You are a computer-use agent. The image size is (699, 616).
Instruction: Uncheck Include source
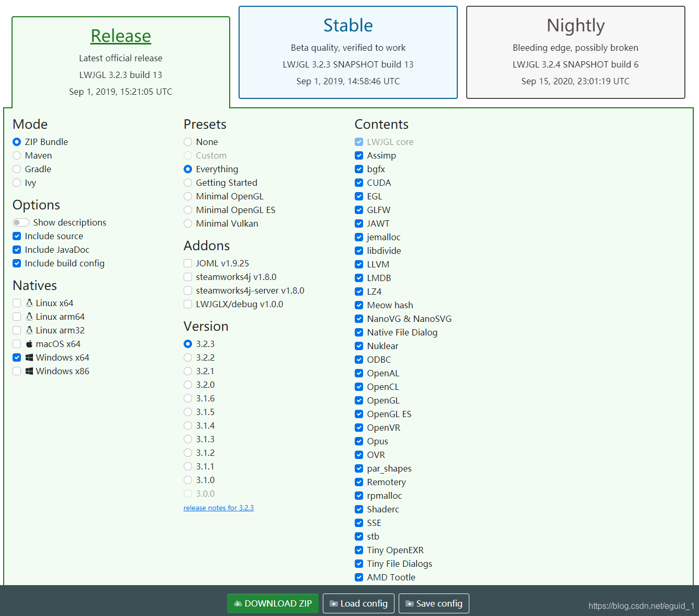[x=17, y=236]
